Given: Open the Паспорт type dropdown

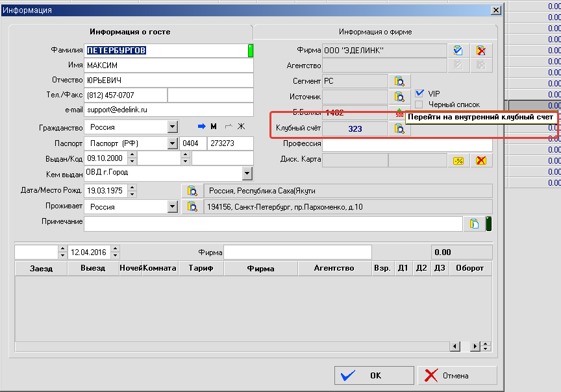Looking at the screenshot, I should (172, 143).
